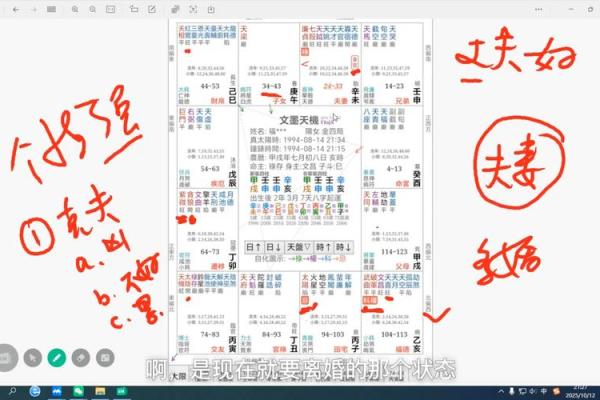Rotate the image using the rotate icon
Screen dimensions: 600x400
point(134,9)
